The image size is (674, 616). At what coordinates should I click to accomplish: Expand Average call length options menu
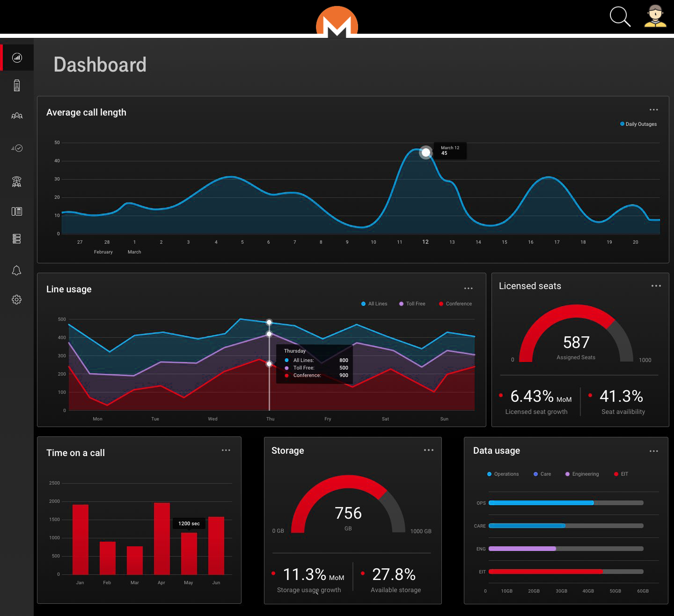pos(653,110)
